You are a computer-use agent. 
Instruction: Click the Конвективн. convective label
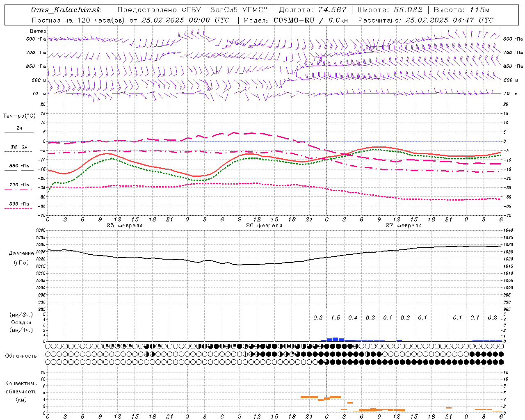click(21, 383)
